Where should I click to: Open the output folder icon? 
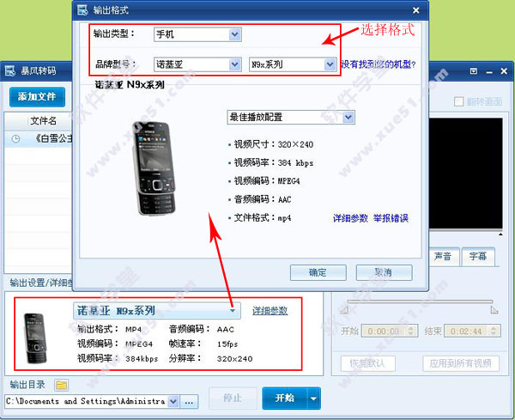[62, 385]
